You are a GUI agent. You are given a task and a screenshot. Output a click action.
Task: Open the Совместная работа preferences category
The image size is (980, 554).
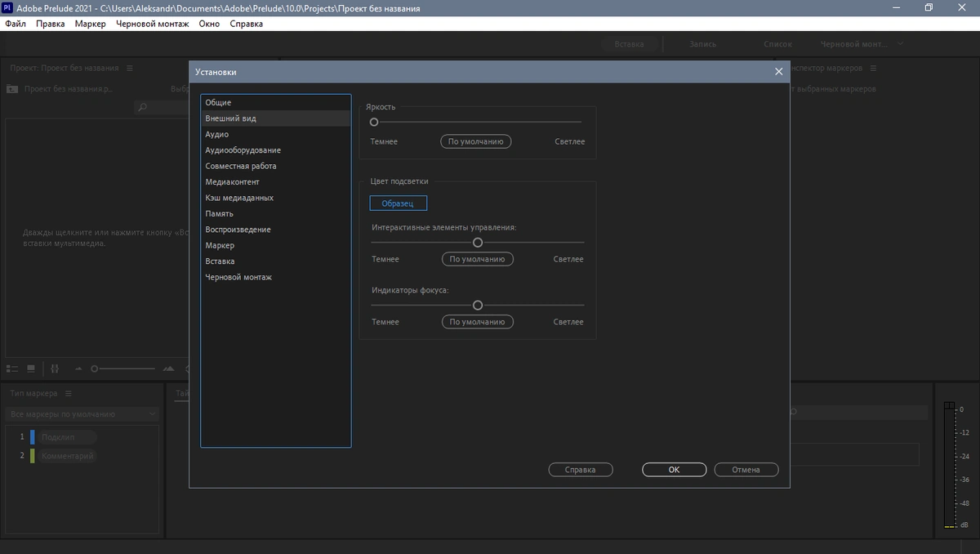coord(276,166)
